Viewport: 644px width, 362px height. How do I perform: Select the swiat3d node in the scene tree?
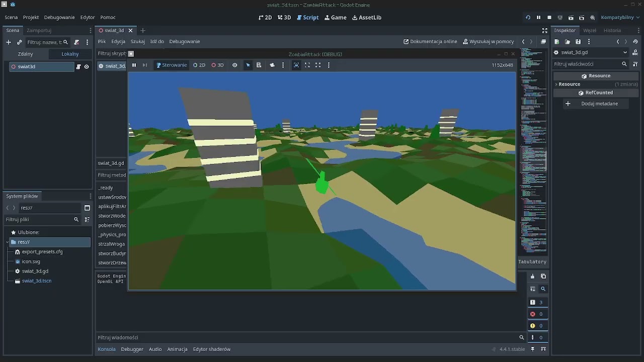42,66
